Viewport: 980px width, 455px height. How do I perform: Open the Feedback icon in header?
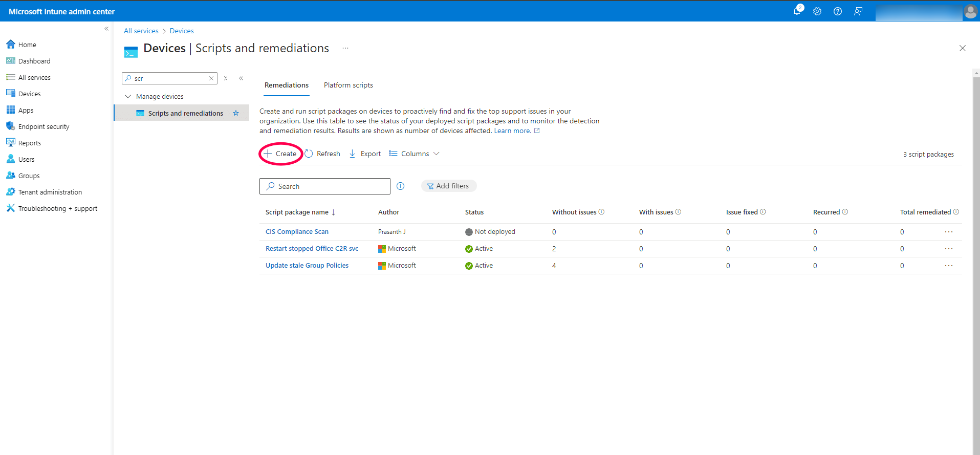(x=858, y=11)
